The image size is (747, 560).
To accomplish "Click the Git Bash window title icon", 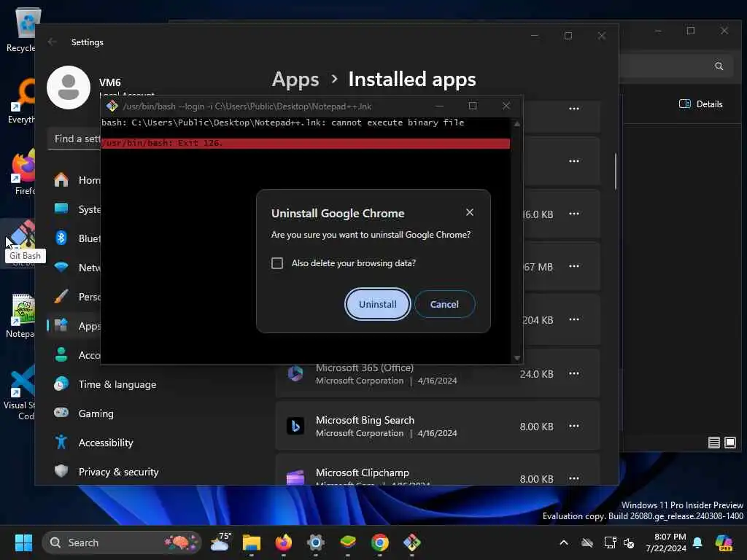I will point(112,106).
